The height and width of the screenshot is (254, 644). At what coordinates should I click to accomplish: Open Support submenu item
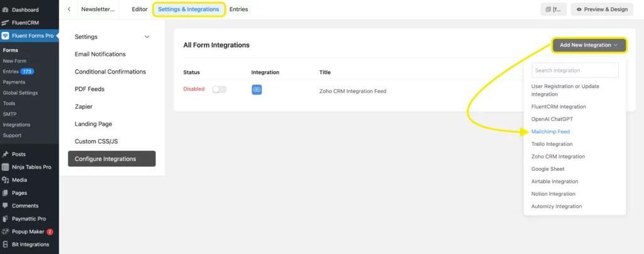pos(12,135)
